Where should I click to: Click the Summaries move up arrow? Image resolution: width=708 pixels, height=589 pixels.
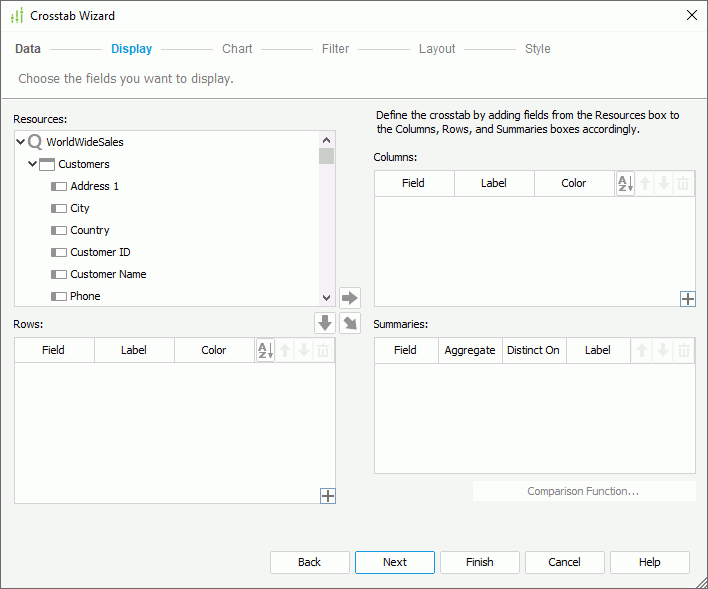pos(642,350)
